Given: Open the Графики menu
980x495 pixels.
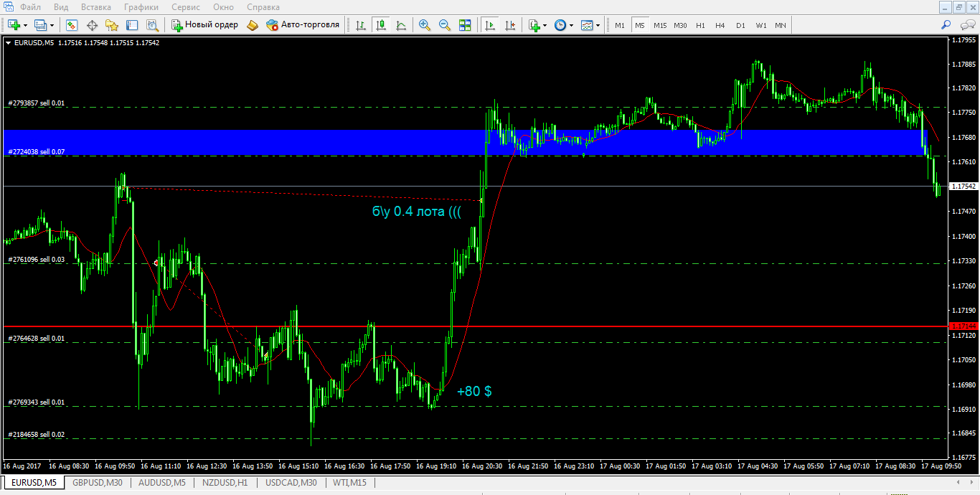Looking at the screenshot, I should pos(141,7).
